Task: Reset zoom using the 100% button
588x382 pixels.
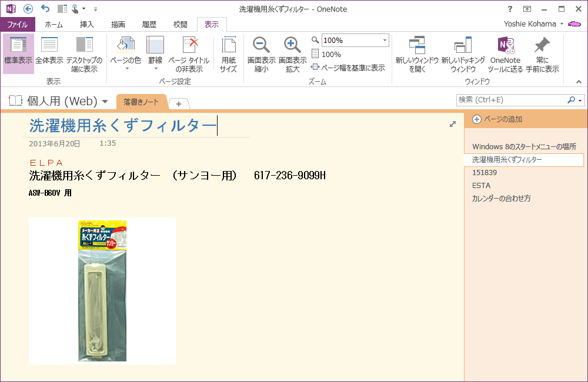Action: coord(326,54)
